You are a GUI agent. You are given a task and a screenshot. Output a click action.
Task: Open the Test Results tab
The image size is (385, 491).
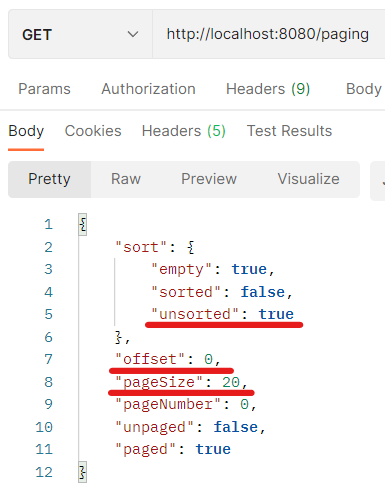pyautogui.click(x=289, y=131)
